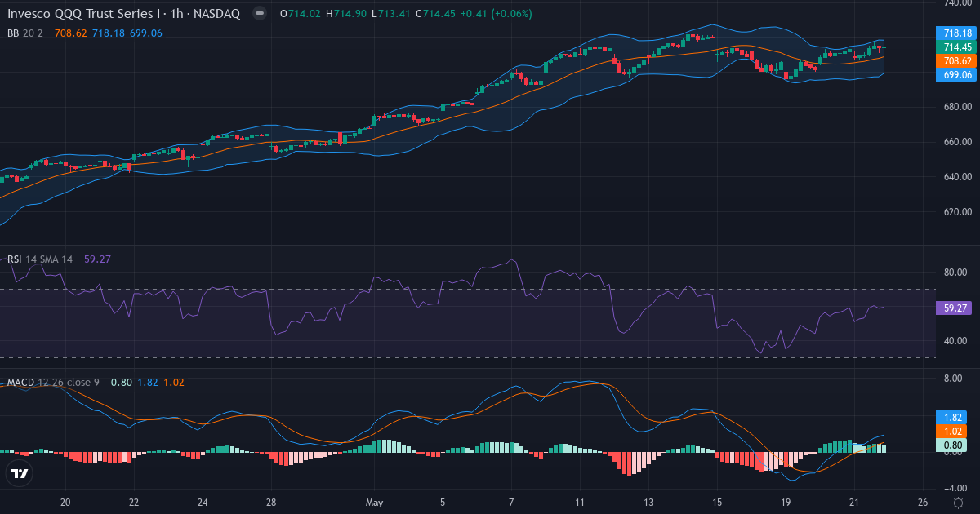Image resolution: width=980 pixels, height=514 pixels.
Task: Click the 19 date label on time axis
Action: pos(786,503)
